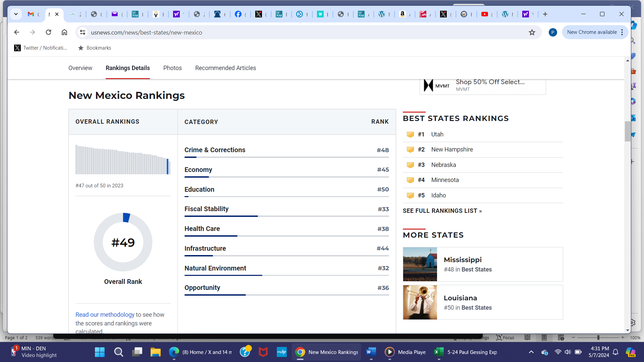Click Read our methodology link

point(105,315)
